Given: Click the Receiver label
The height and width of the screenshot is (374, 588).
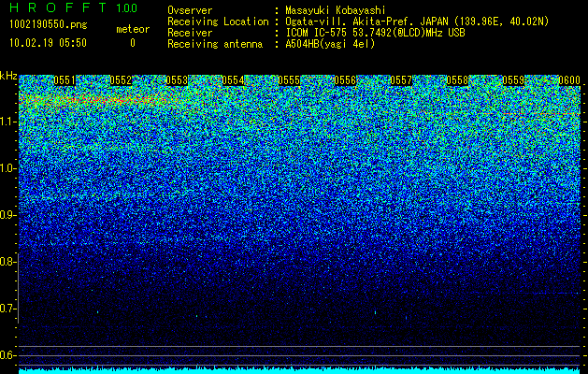Looking at the screenshot, I should [190, 33].
